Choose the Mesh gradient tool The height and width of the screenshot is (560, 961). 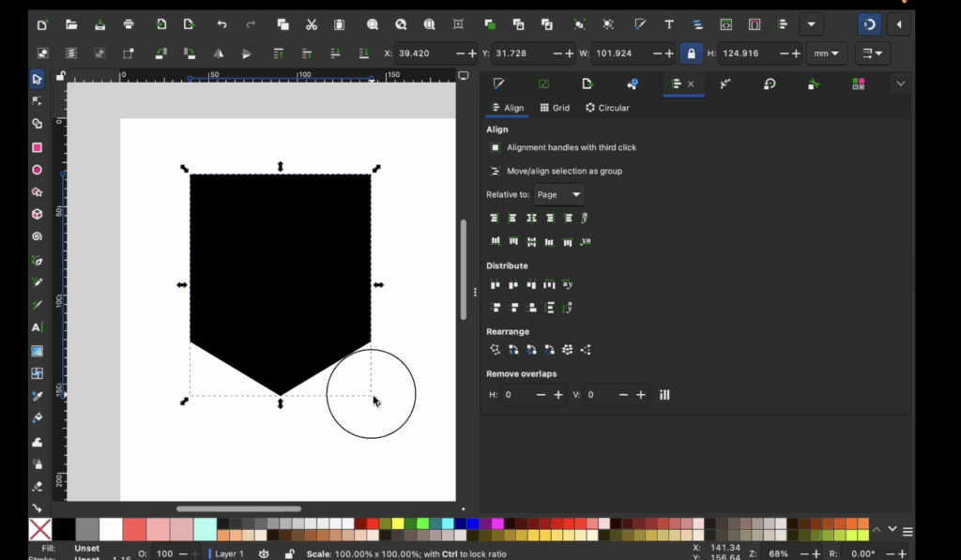pyautogui.click(x=37, y=373)
